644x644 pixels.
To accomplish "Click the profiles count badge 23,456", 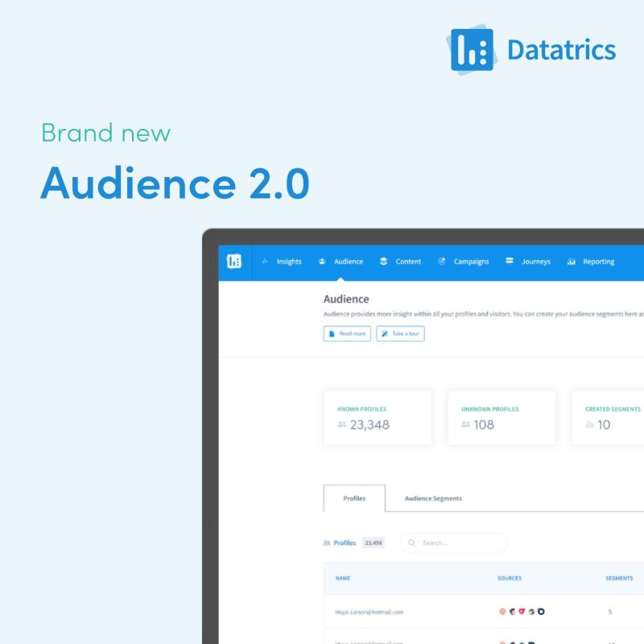I will 374,543.
